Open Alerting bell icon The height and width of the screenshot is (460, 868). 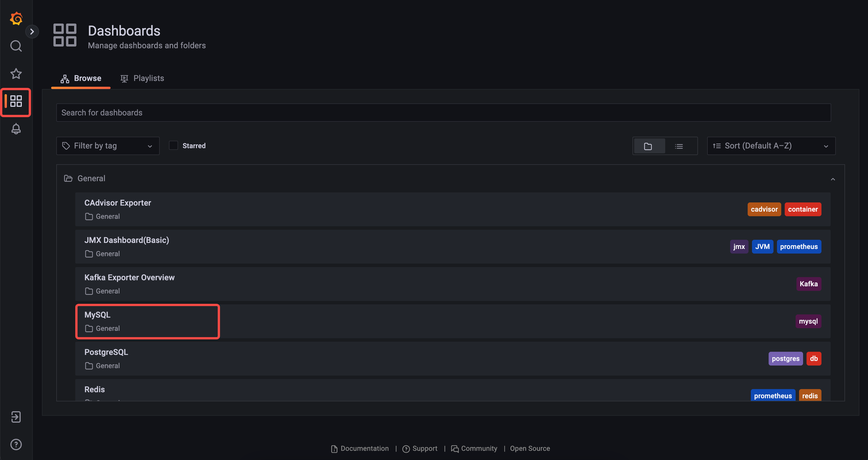16,129
